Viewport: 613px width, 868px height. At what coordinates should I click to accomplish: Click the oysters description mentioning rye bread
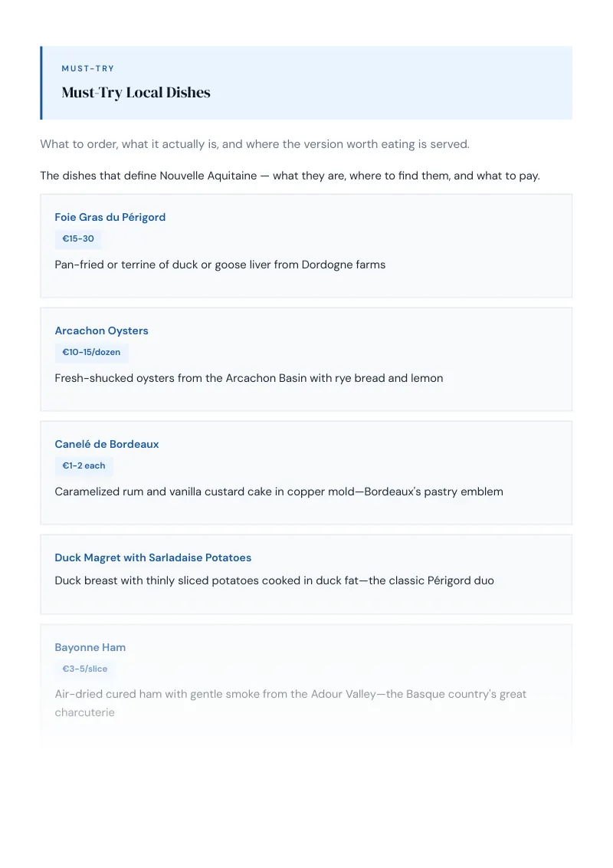[249, 378]
